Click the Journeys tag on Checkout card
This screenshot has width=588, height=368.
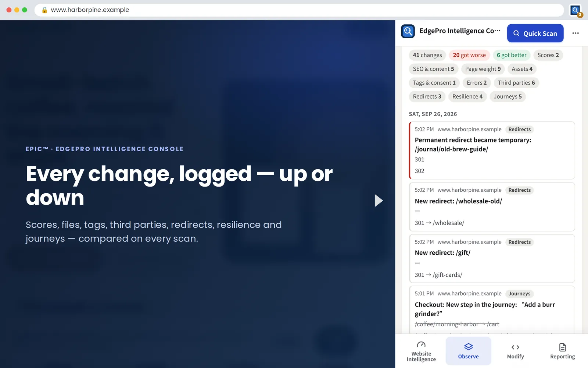click(519, 294)
